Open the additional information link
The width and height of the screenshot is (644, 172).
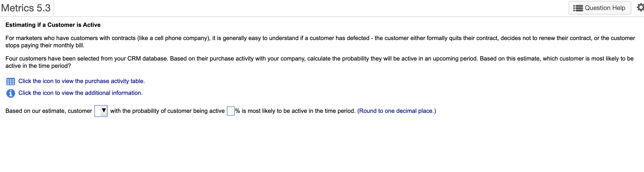click(x=80, y=93)
